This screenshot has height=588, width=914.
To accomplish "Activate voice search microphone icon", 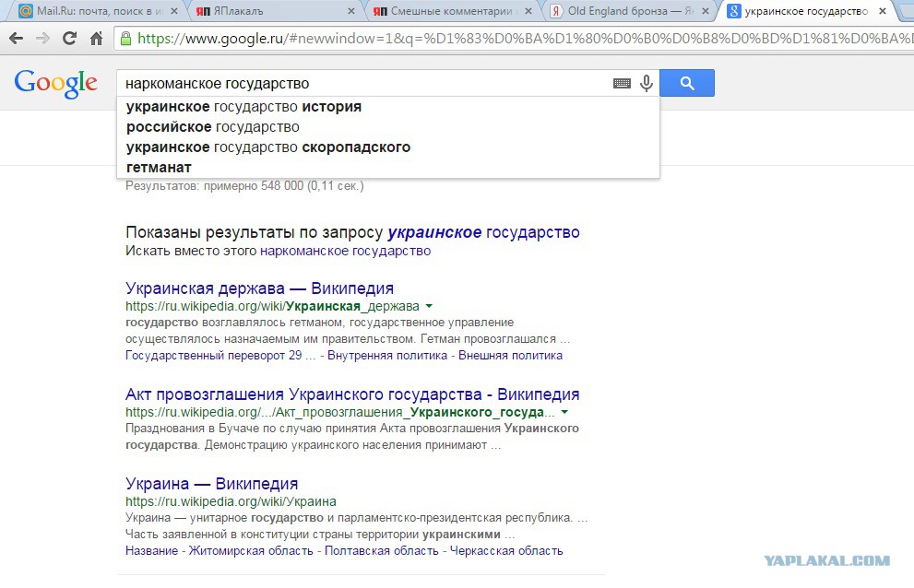I will coord(646,83).
